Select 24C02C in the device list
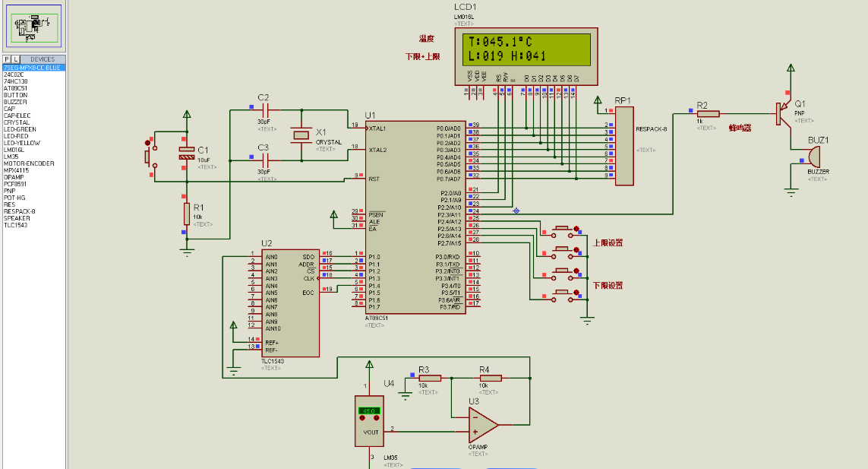The width and height of the screenshot is (868, 469). (x=14, y=74)
